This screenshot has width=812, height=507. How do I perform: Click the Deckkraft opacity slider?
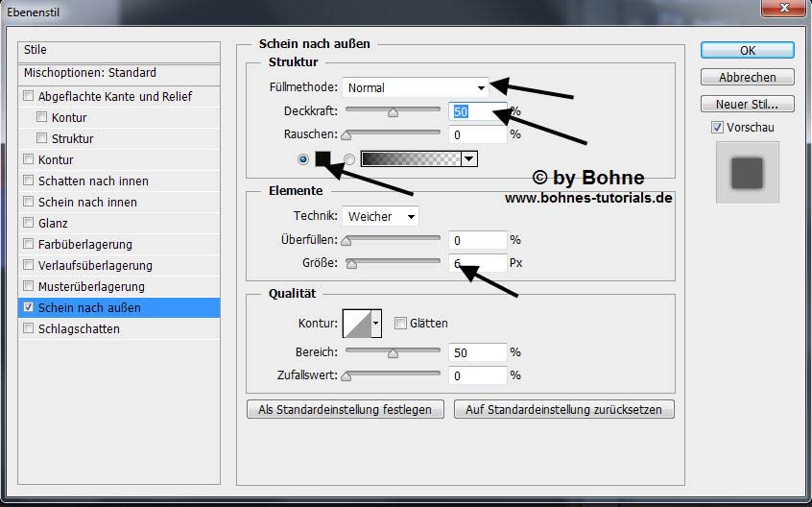tap(393, 111)
